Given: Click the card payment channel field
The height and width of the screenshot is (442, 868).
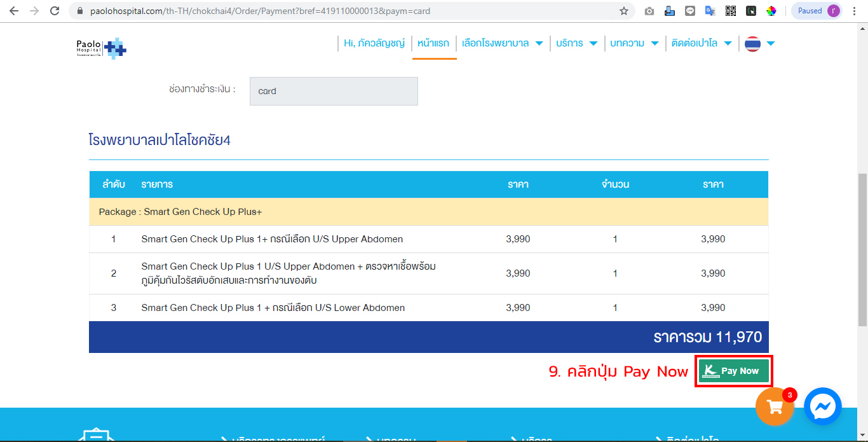Looking at the screenshot, I should tap(334, 91).
